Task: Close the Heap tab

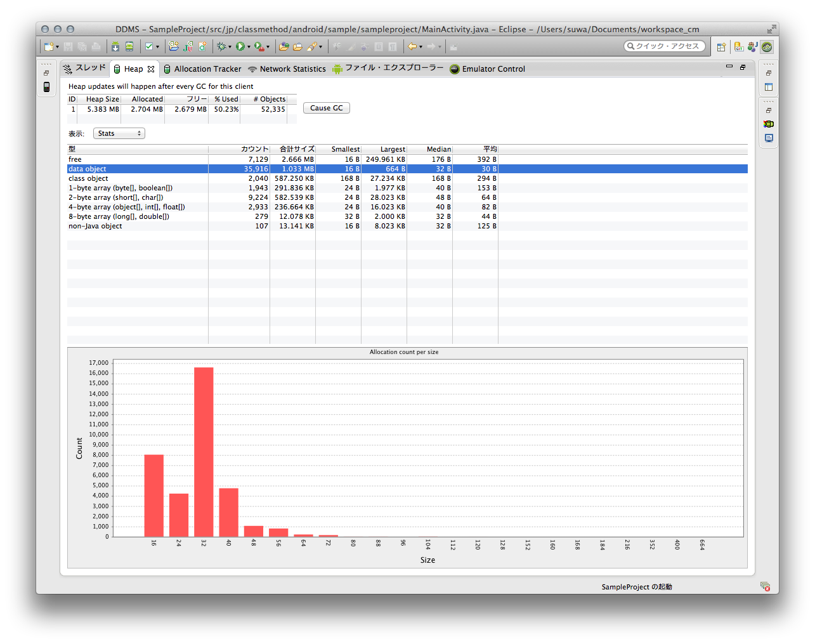Action: [x=151, y=69]
